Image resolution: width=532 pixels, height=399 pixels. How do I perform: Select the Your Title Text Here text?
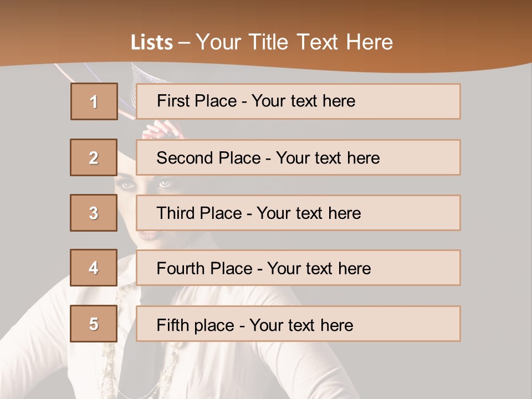(294, 42)
